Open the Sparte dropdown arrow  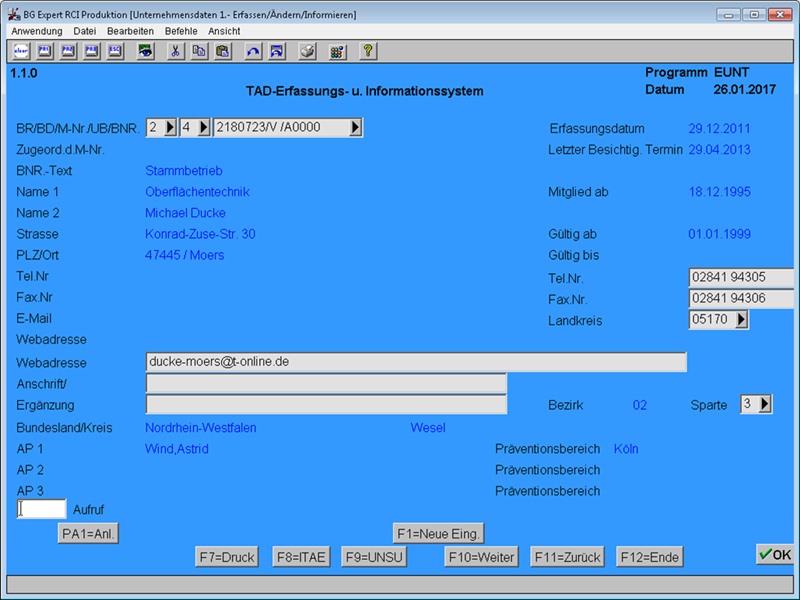click(x=765, y=404)
